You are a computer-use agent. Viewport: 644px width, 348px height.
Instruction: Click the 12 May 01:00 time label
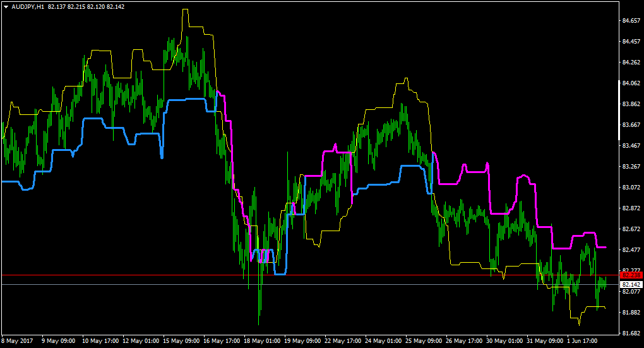point(141,341)
